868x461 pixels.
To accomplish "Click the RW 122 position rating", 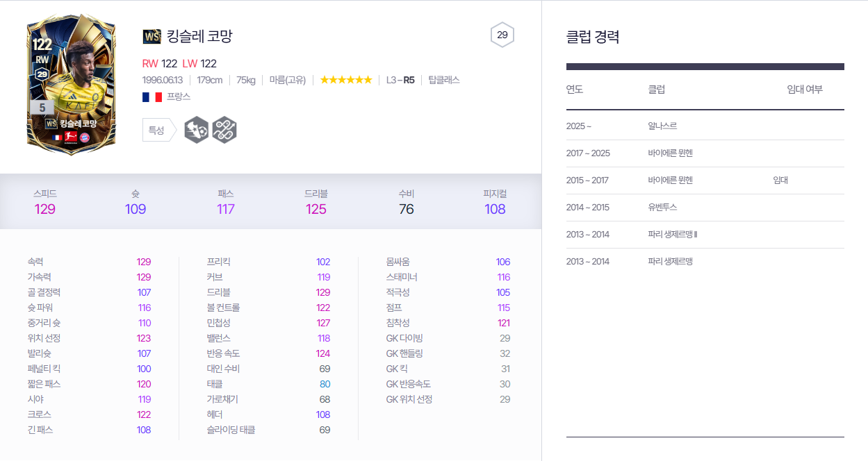I will 160,63.
